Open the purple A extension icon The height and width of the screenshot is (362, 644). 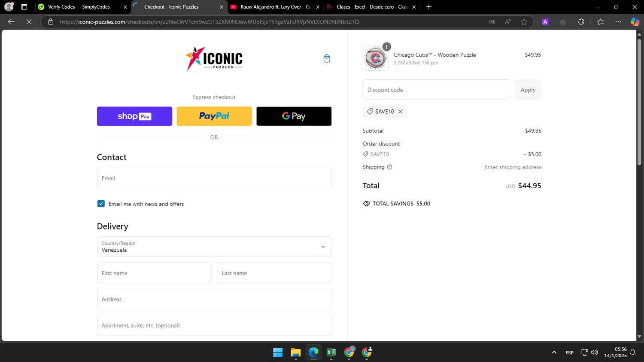click(x=545, y=22)
